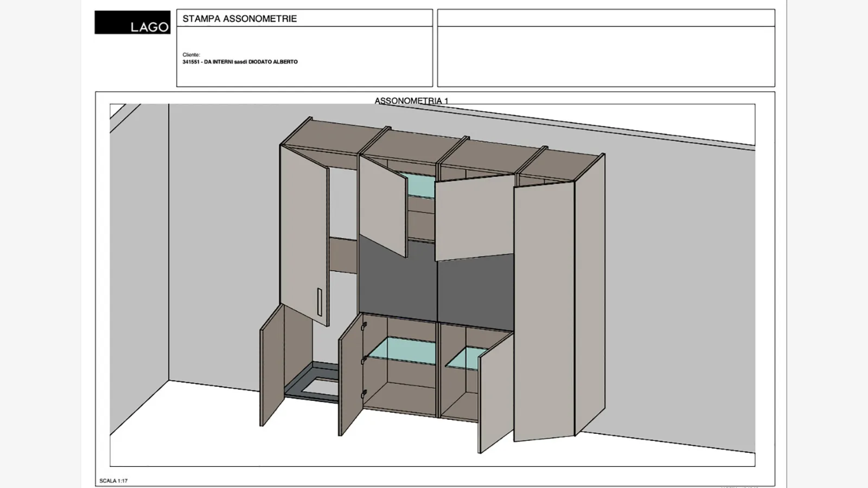Screen dimensions: 868x488
Task: Click the handle on the tall left door
Action: coord(320,301)
